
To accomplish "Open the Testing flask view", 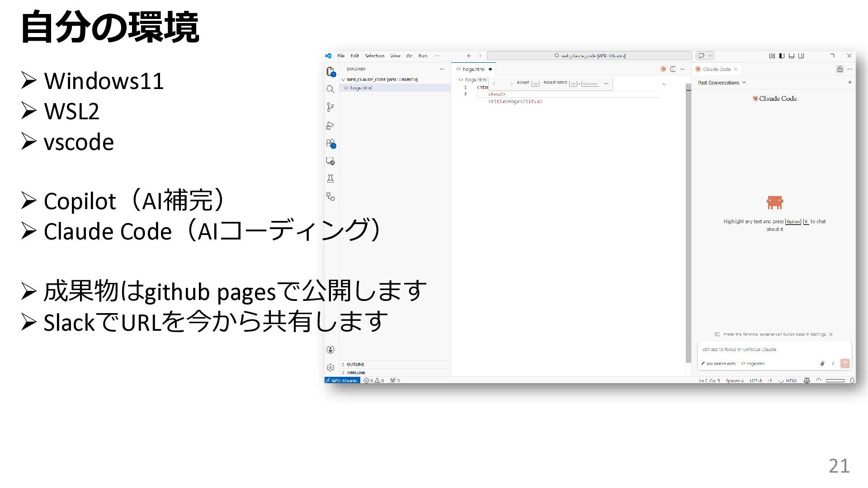I will coord(330,179).
